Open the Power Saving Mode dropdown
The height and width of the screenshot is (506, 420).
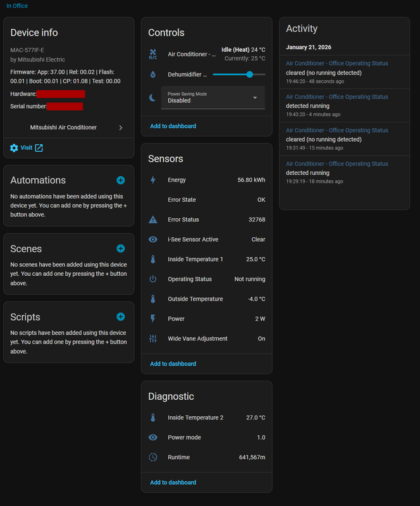(x=213, y=98)
